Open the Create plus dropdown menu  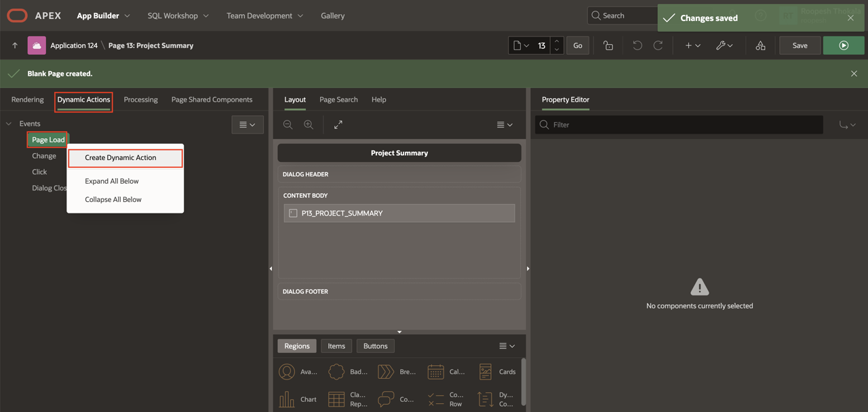tap(692, 45)
